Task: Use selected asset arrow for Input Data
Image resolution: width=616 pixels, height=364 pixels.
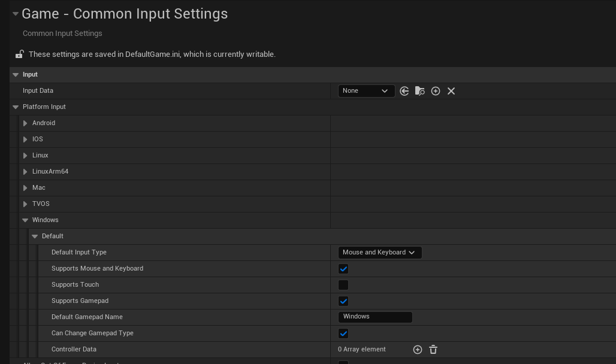Action: click(x=404, y=91)
